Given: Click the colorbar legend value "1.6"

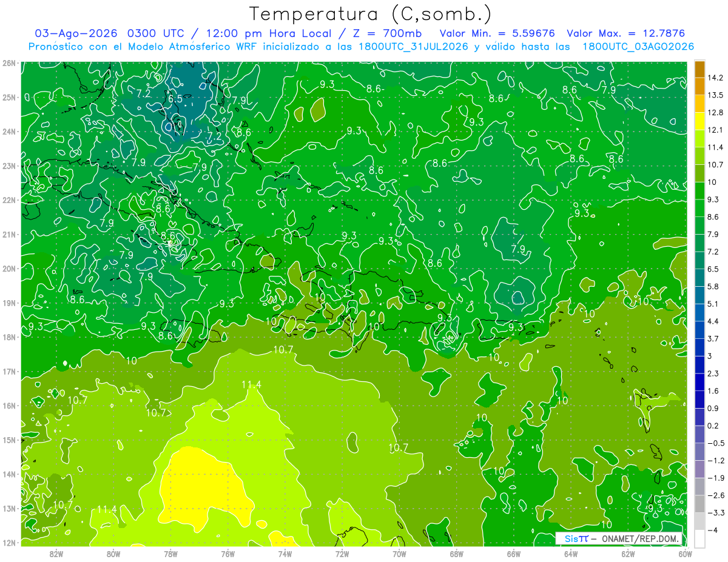Looking at the screenshot, I should pos(713,390).
